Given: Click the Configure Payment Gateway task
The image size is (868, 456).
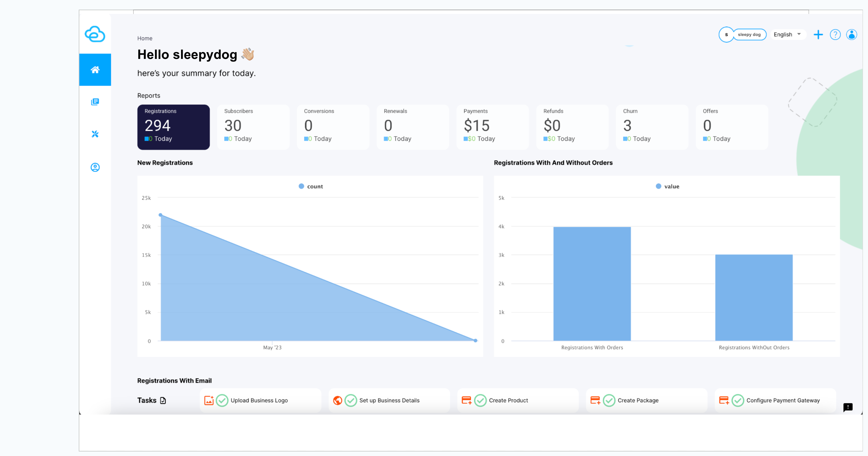Looking at the screenshot, I should [782, 400].
